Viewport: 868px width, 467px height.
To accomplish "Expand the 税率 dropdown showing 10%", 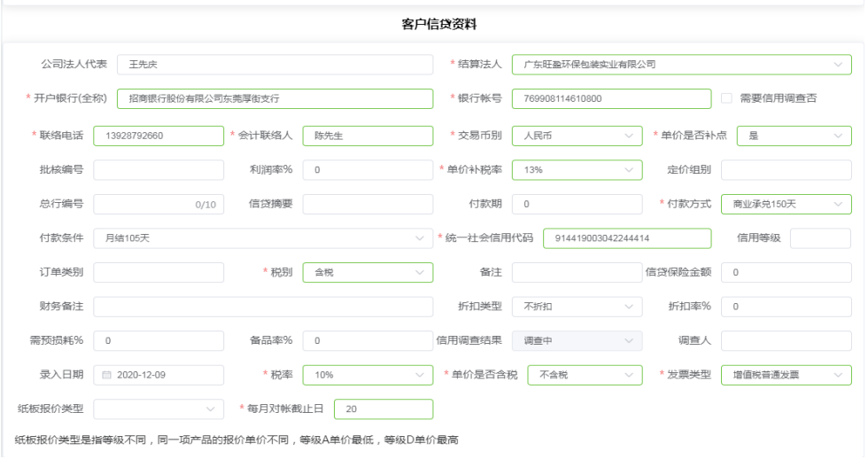I will 368,375.
